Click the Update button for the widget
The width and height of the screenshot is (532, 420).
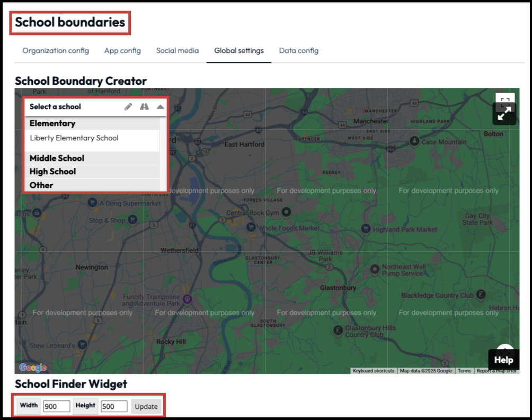pyautogui.click(x=146, y=406)
